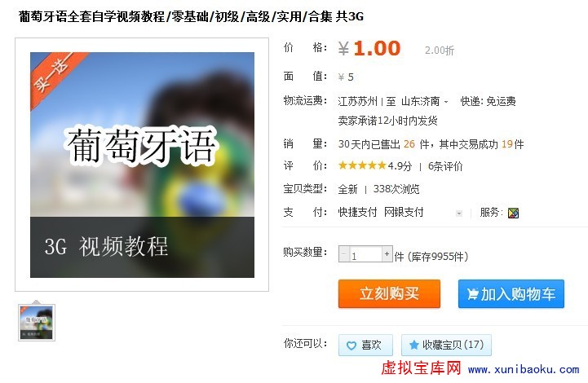The image size is (588, 383).
Task: Click the five-star rating icons
Action: [x=362, y=165]
